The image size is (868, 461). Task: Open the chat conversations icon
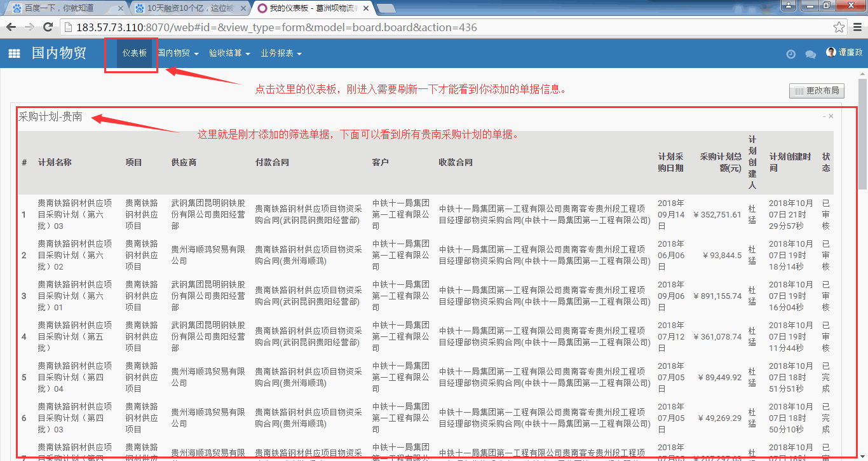pyautogui.click(x=810, y=54)
